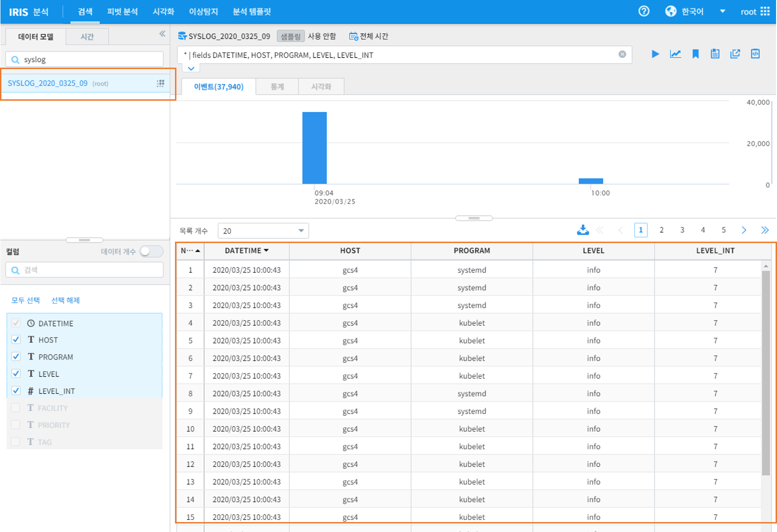777x532 pixels.
Task: Switch to the 시간 tab
Action: click(x=87, y=36)
